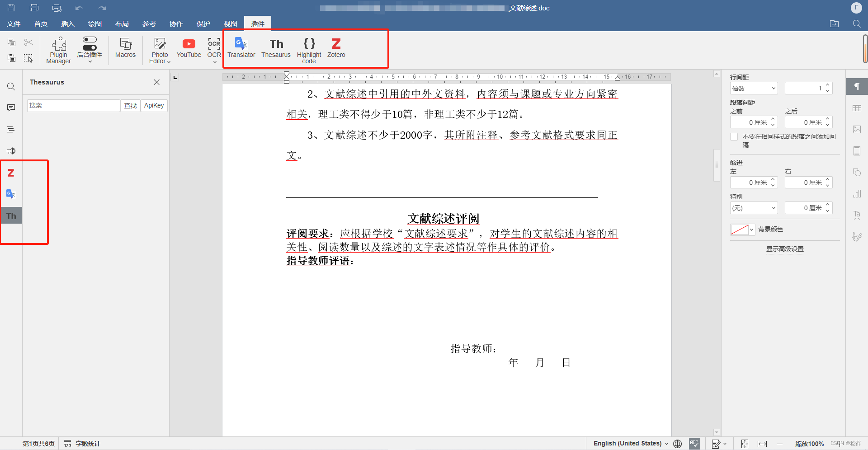The width and height of the screenshot is (868, 450).
Task: Open the Plugin Manager
Action: pyautogui.click(x=59, y=50)
